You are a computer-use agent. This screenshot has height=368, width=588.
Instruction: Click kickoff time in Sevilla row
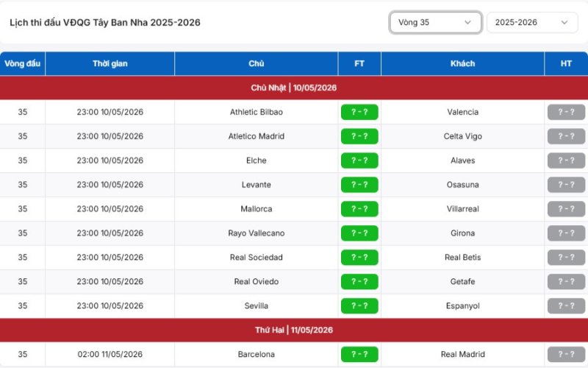coord(110,305)
